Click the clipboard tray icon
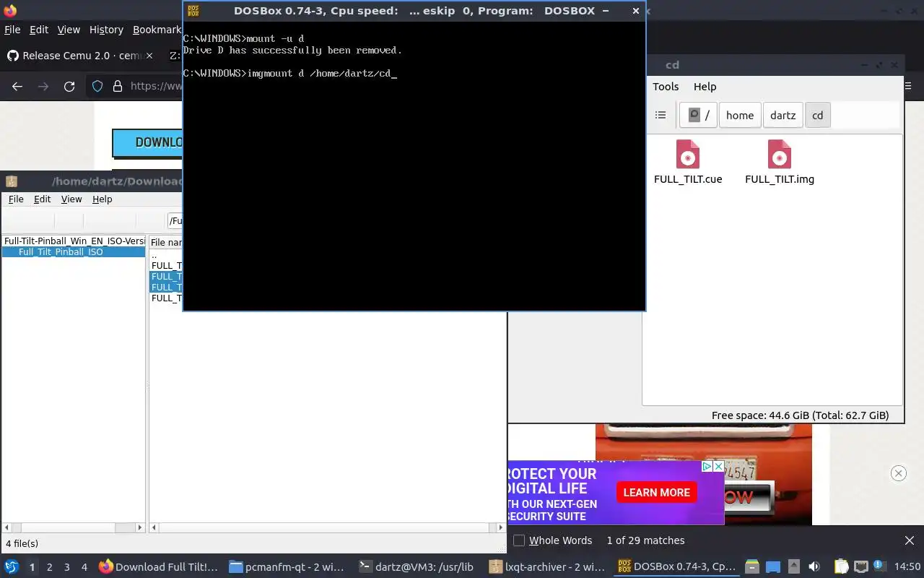924x578 pixels. click(x=842, y=567)
